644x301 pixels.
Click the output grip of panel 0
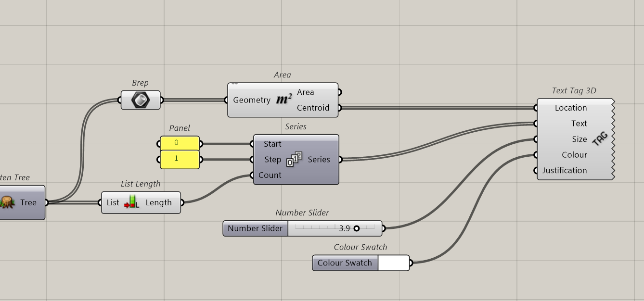pyautogui.click(x=201, y=143)
